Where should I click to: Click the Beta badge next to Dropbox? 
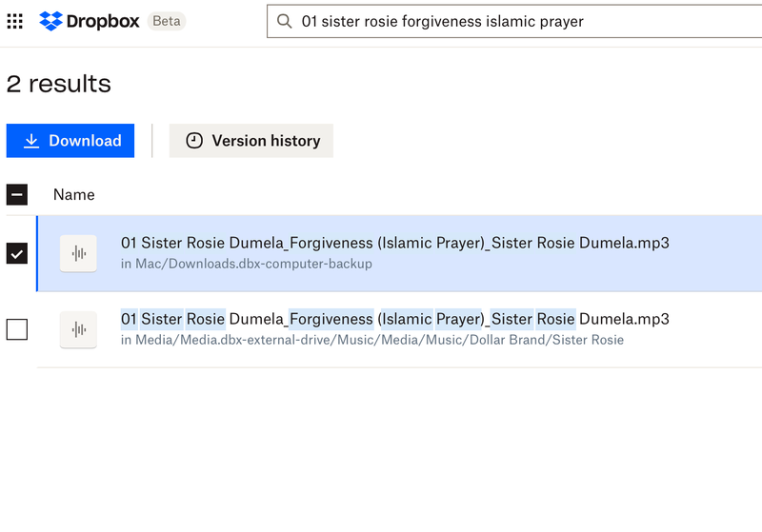(x=167, y=21)
